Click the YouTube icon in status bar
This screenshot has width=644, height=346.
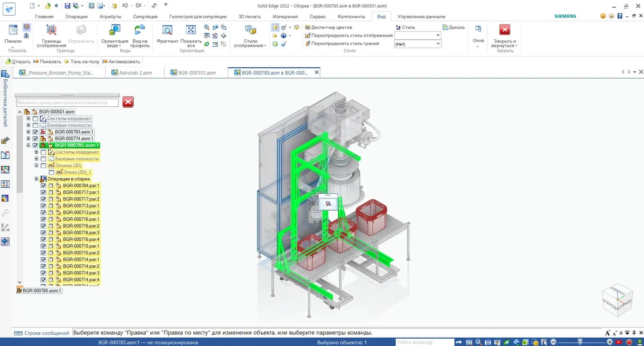pos(619,342)
